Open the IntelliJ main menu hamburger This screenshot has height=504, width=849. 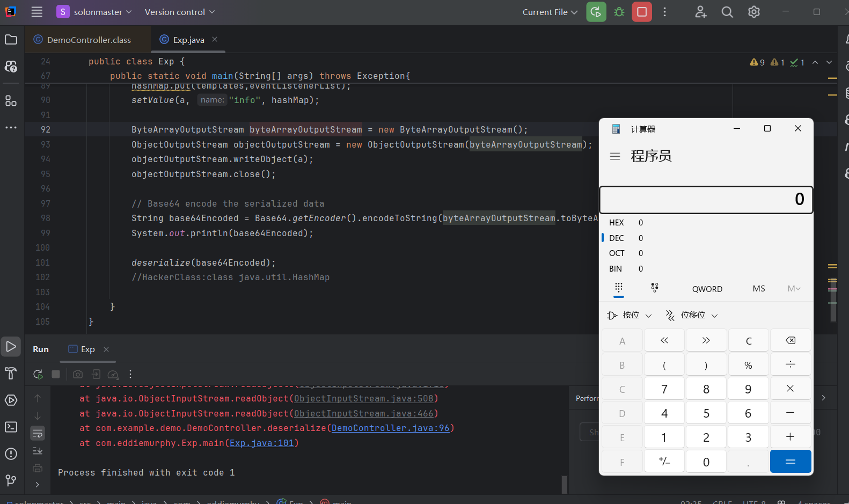[x=36, y=12]
